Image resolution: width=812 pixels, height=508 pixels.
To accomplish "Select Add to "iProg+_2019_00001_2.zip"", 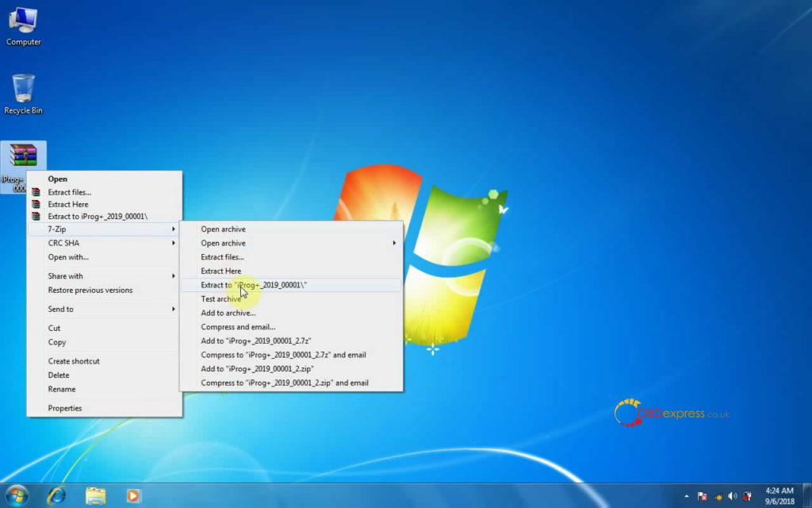I will pos(291,369).
